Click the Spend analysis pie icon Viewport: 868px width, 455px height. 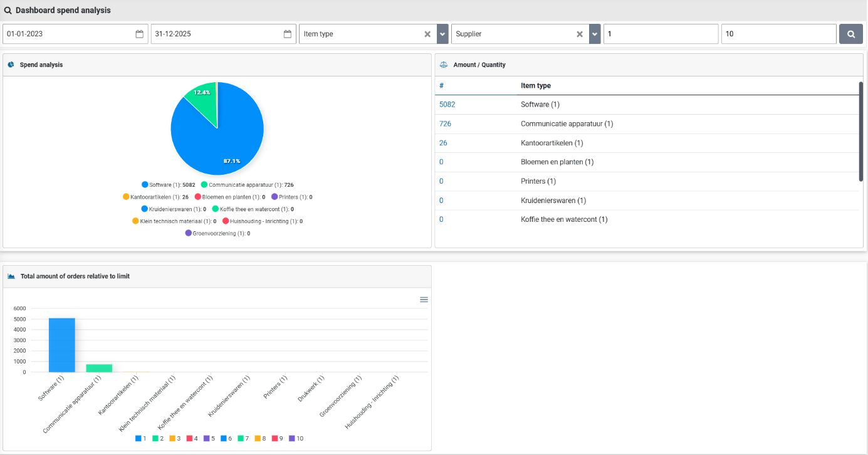click(11, 65)
